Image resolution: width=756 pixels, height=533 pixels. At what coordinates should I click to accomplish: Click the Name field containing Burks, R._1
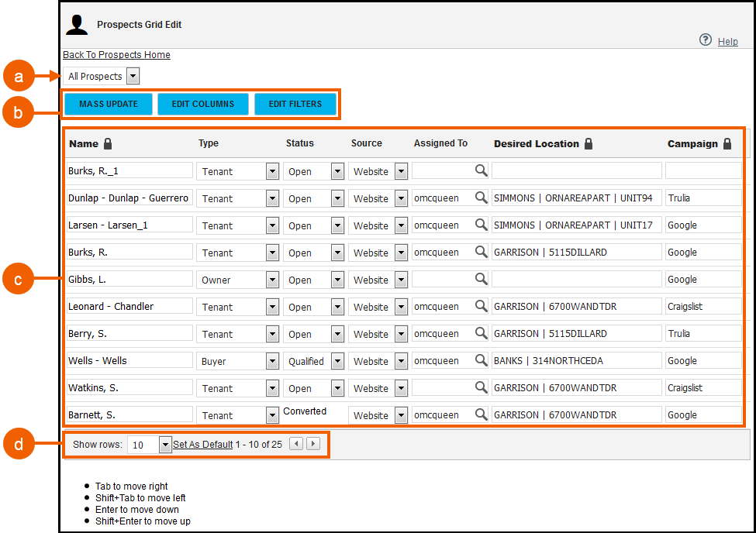pyautogui.click(x=129, y=170)
